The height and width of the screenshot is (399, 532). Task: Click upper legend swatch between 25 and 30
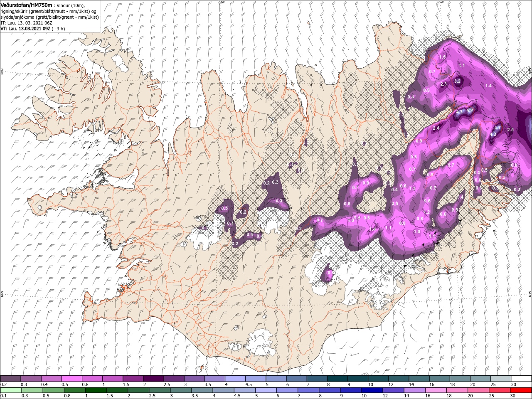[501, 379]
